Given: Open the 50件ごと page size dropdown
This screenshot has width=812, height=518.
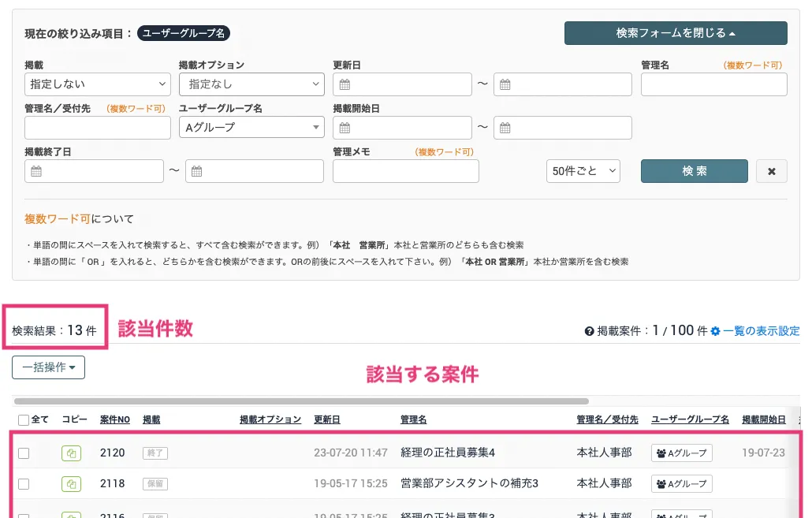Looking at the screenshot, I should (x=583, y=171).
